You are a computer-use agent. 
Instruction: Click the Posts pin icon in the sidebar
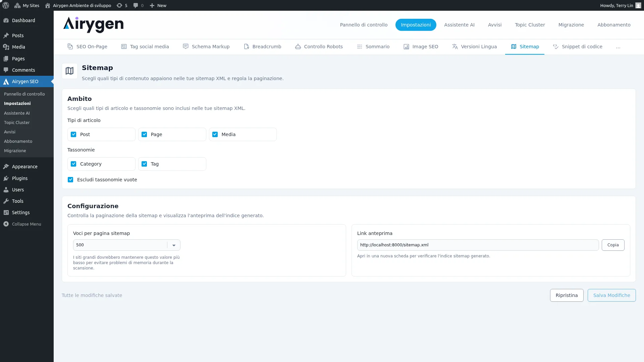(6, 36)
